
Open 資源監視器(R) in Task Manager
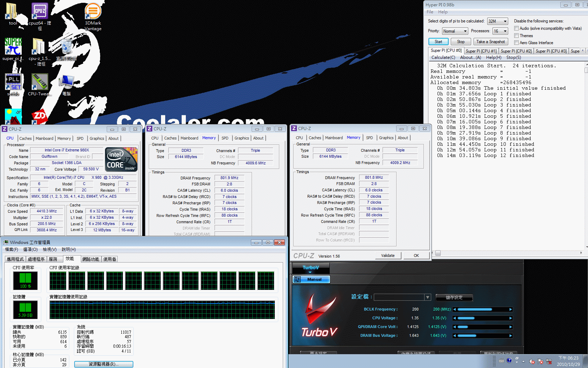point(104,364)
